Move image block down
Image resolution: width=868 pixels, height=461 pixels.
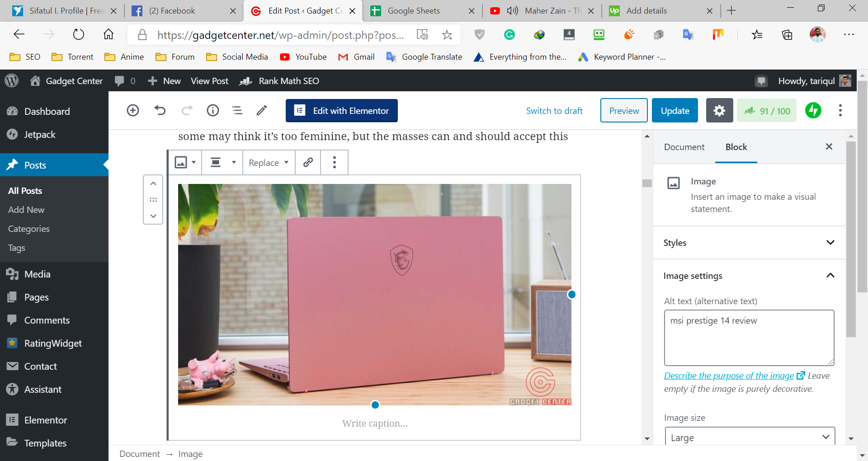(x=153, y=216)
